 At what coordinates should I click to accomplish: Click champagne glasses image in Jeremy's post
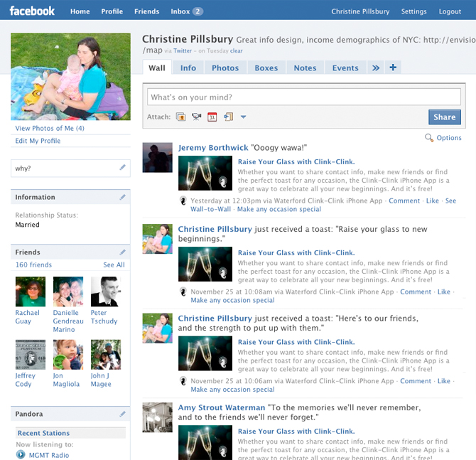205,173
